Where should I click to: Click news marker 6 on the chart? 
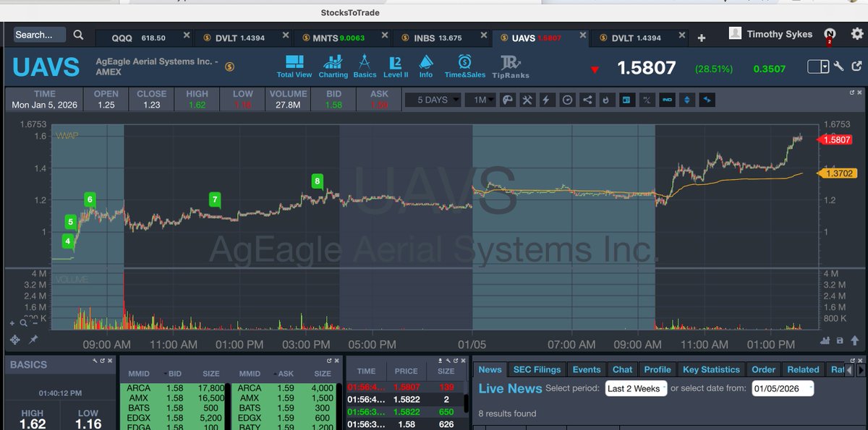90,199
